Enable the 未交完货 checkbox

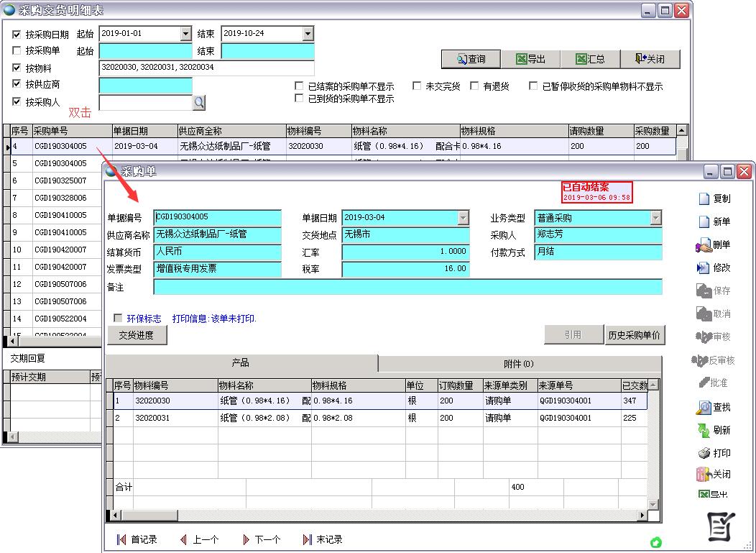pyautogui.click(x=417, y=86)
